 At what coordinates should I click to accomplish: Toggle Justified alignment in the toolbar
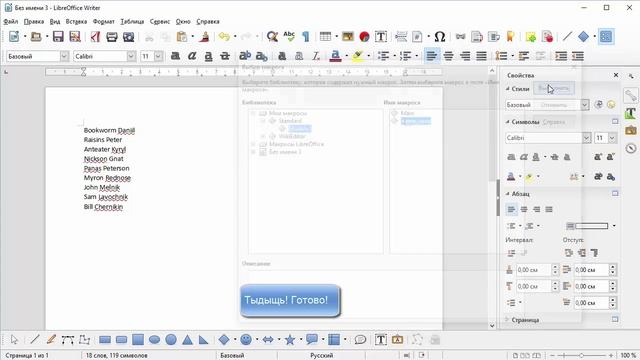482,56
